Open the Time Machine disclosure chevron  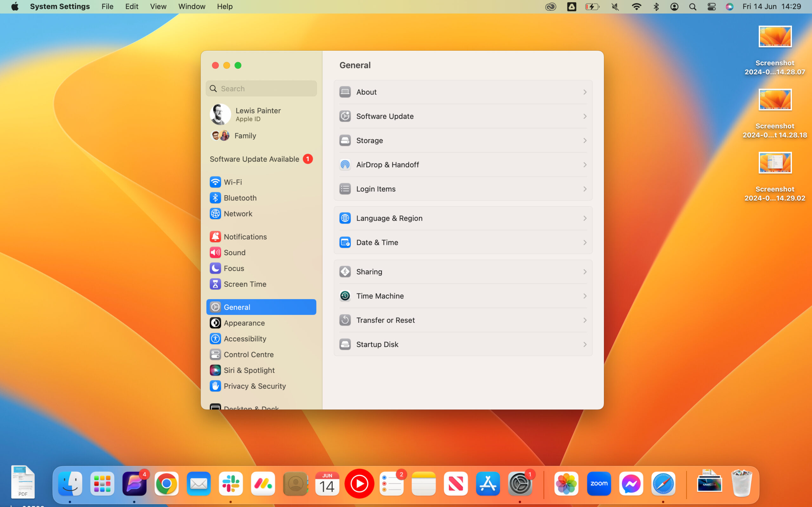tap(585, 296)
